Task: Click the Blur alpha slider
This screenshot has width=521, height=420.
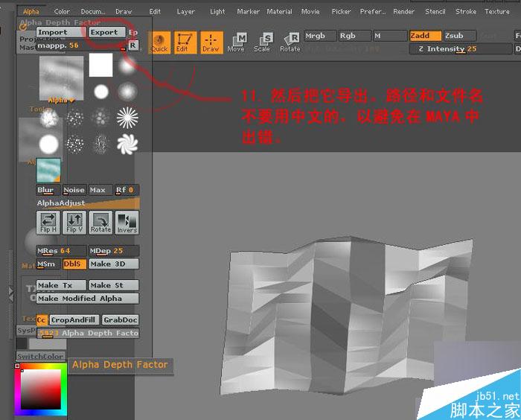Action: 48,190
